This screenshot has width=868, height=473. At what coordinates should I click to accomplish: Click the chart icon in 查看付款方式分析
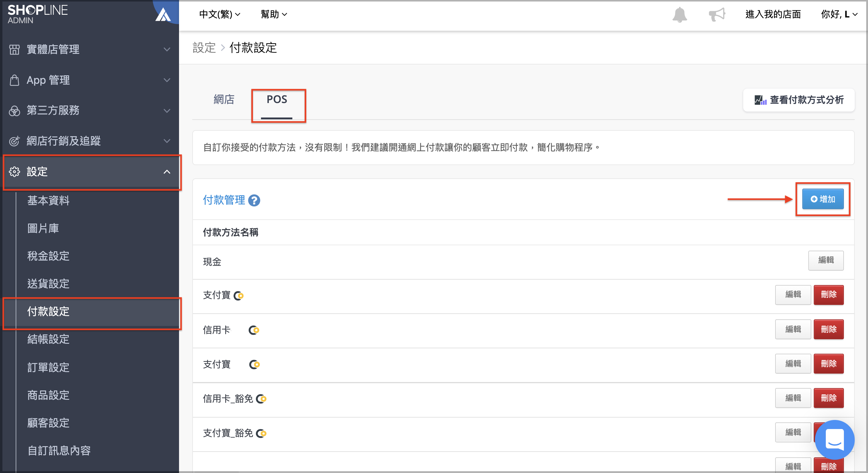[760, 100]
